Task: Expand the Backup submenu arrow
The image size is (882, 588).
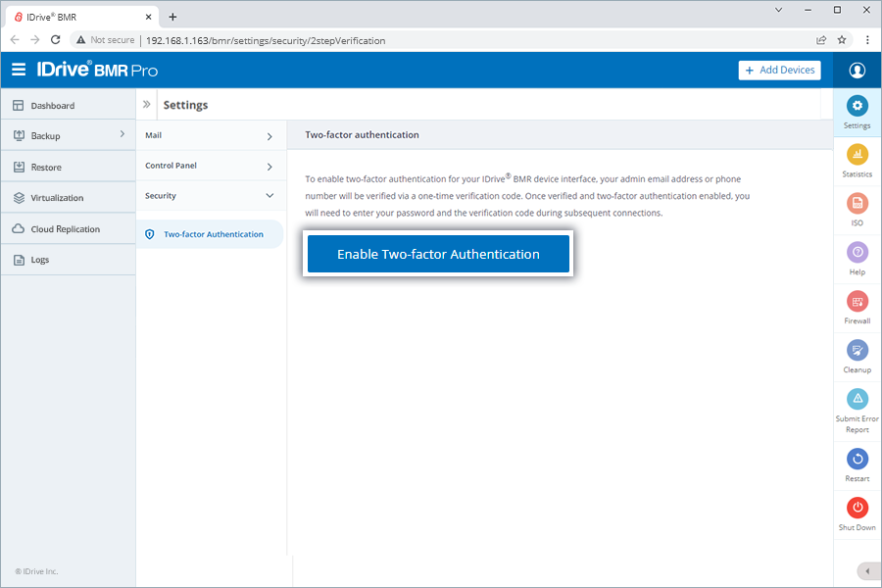Action: click(x=122, y=134)
